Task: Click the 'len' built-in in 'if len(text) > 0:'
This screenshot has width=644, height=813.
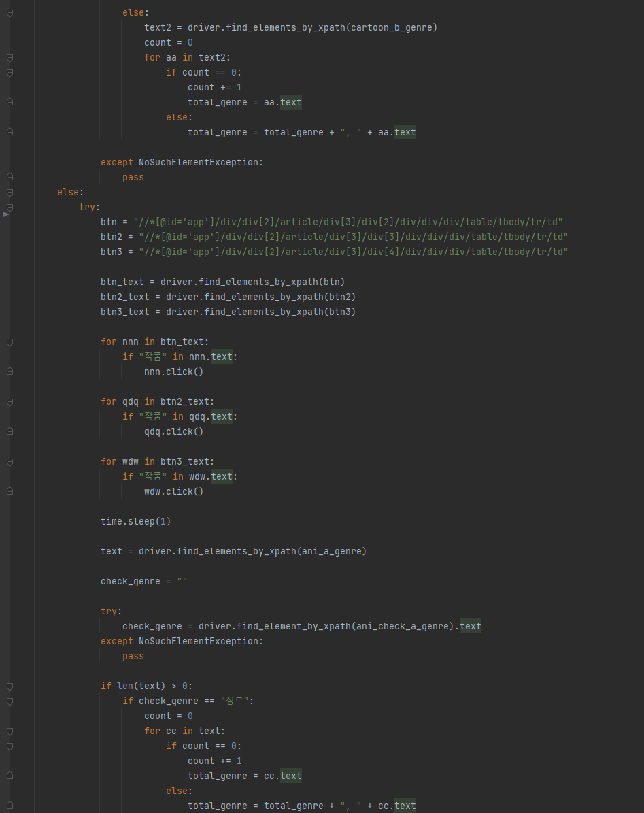Action: pyautogui.click(x=125, y=686)
